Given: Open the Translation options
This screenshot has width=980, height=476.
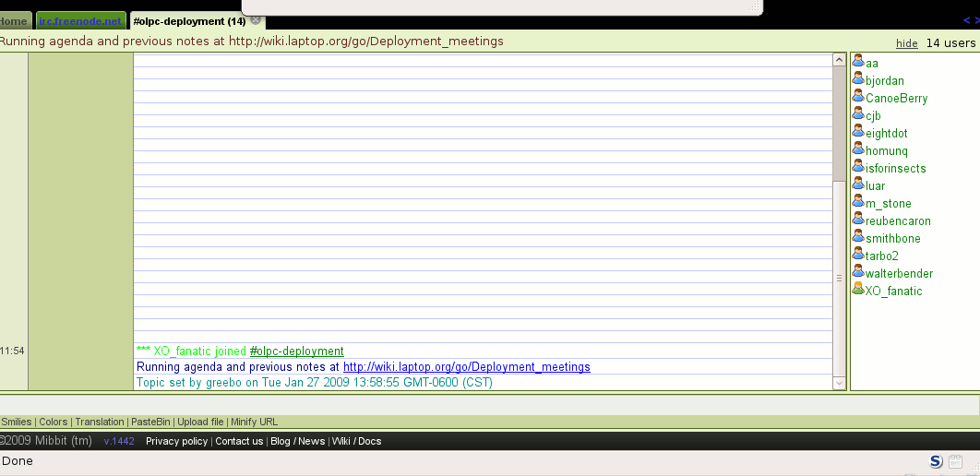Looking at the screenshot, I should coord(100,422).
